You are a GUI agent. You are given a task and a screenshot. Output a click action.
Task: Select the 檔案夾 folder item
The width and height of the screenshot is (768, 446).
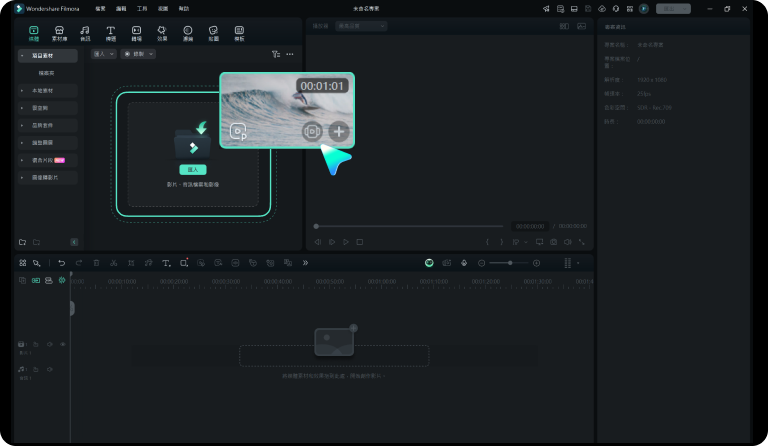(47, 73)
